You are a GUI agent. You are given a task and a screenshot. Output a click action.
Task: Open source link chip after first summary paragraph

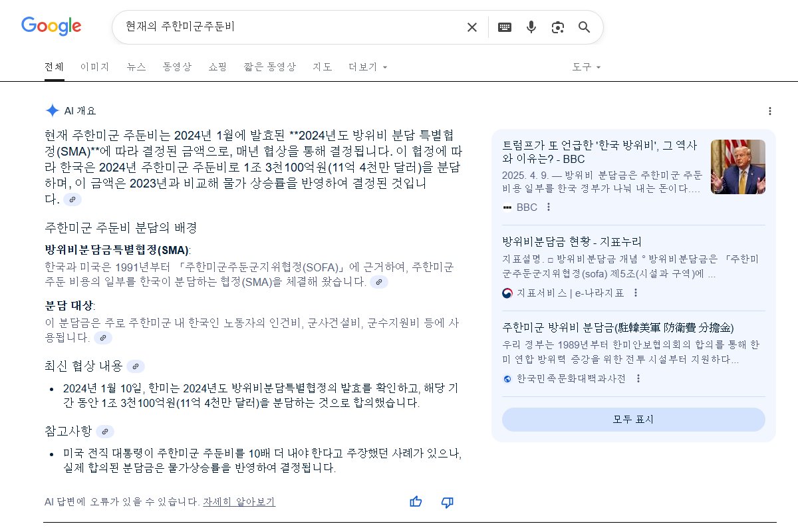pos(72,199)
